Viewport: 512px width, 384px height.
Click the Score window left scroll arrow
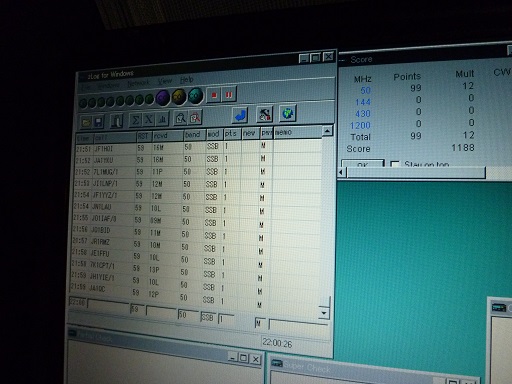[341, 172]
